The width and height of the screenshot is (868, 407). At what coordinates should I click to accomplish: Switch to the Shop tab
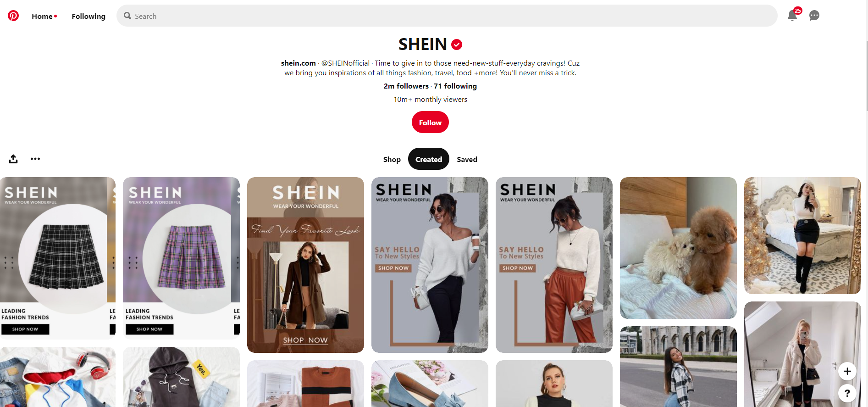pyautogui.click(x=392, y=159)
